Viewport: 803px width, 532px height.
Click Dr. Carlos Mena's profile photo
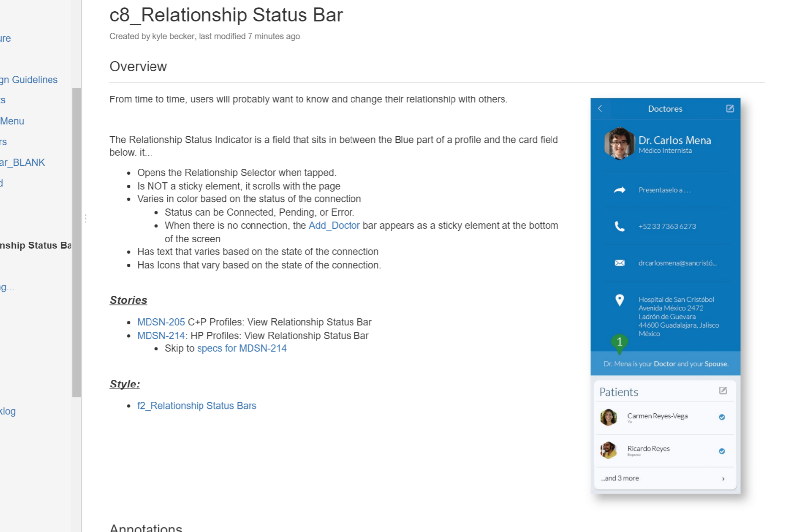click(x=619, y=144)
